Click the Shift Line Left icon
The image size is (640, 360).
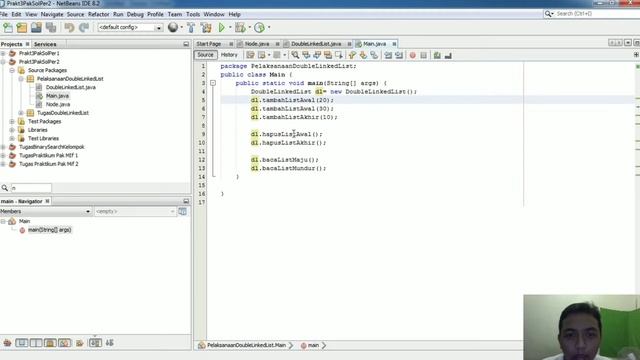click(388, 55)
